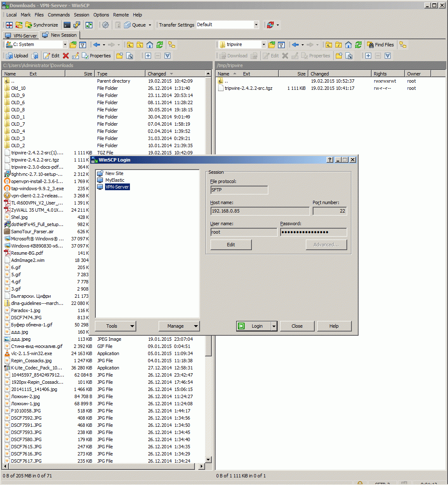Image resolution: width=448 pixels, height=485 pixels.
Task: Open the Remote menu
Action: click(x=121, y=15)
